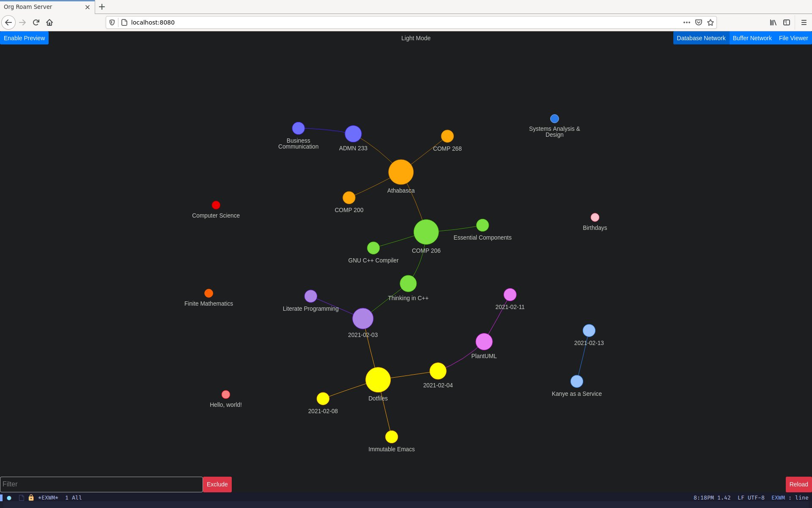Switch to Buffer Network view
Viewport: 812px width, 508px height.
point(752,38)
